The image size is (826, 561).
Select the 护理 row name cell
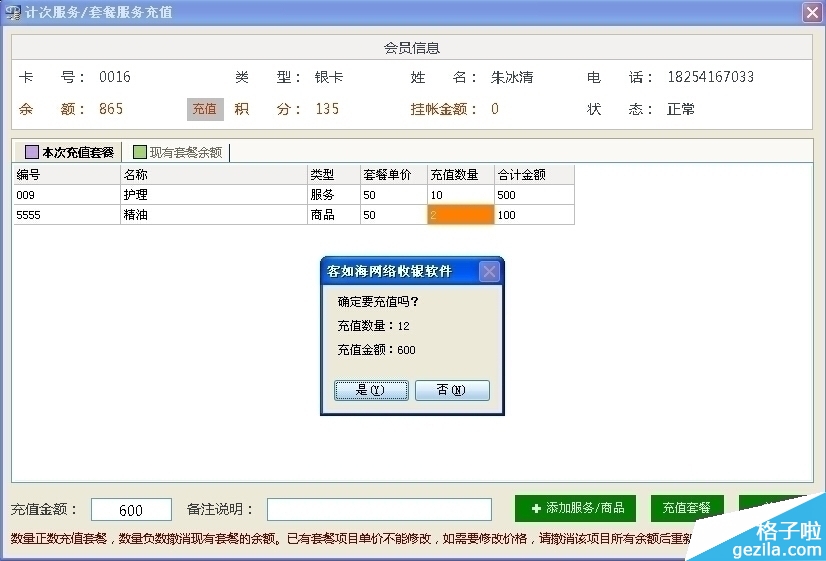(x=213, y=195)
